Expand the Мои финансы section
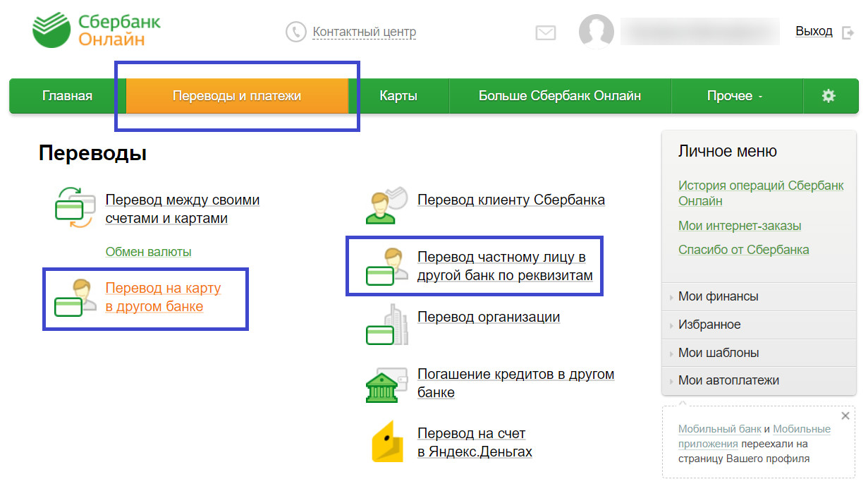 (718, 296)
